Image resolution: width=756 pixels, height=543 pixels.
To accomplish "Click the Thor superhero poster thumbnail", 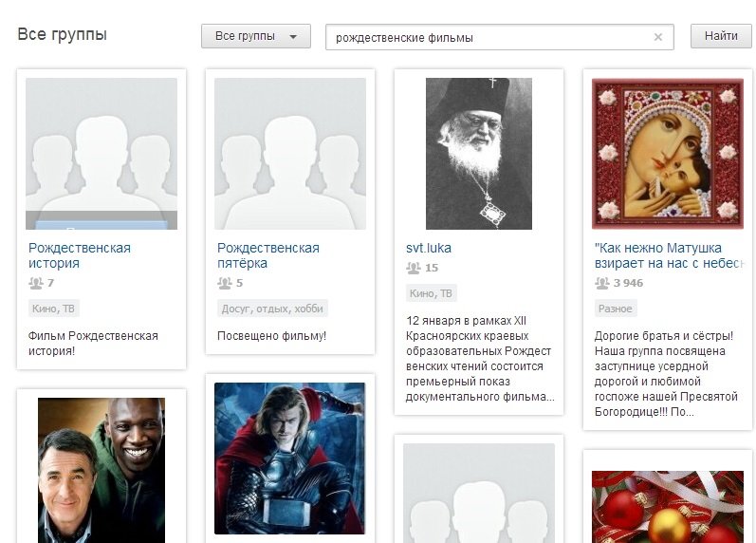I will click(x=289, y=459).
